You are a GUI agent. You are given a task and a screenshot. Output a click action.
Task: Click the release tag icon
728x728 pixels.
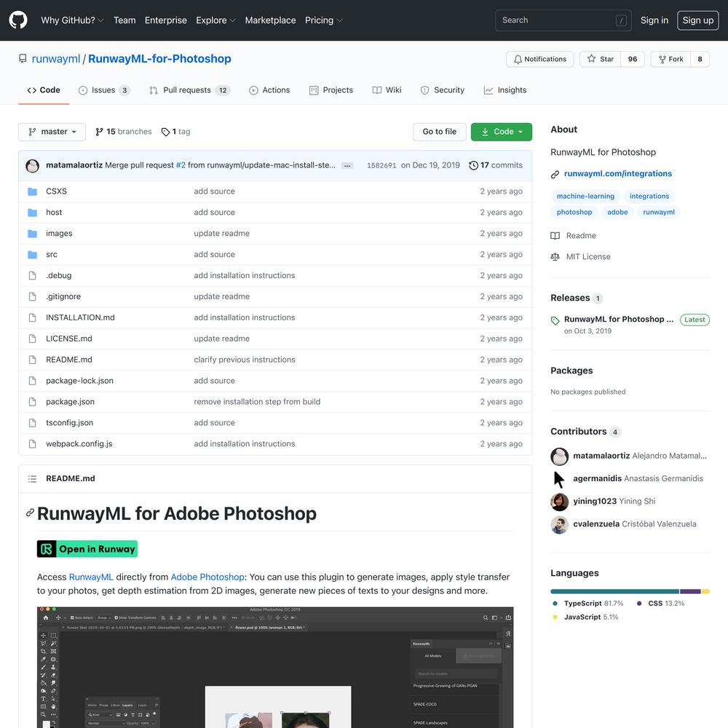tap(555, 320)
